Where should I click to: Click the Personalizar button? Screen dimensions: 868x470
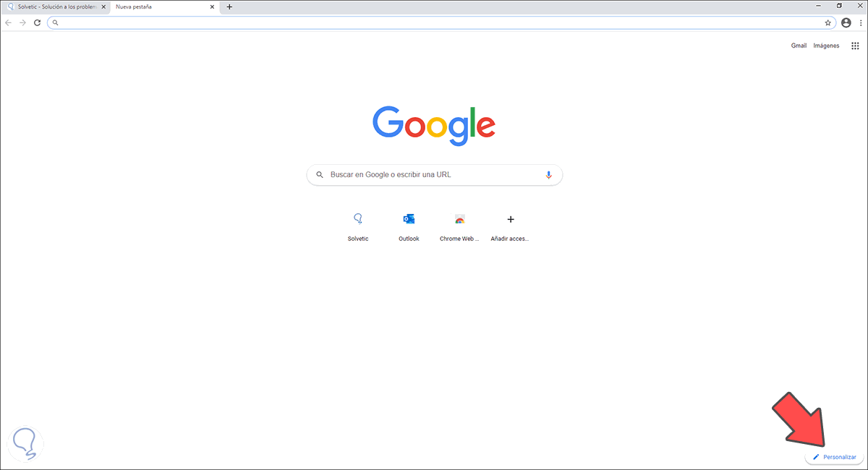[x=834, y=457]
